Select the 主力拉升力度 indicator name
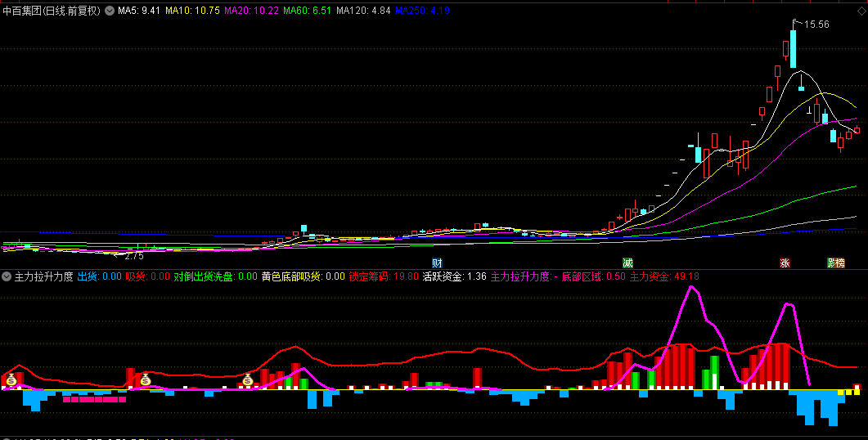This screenshot has height=440, width=868. [43, 276]
